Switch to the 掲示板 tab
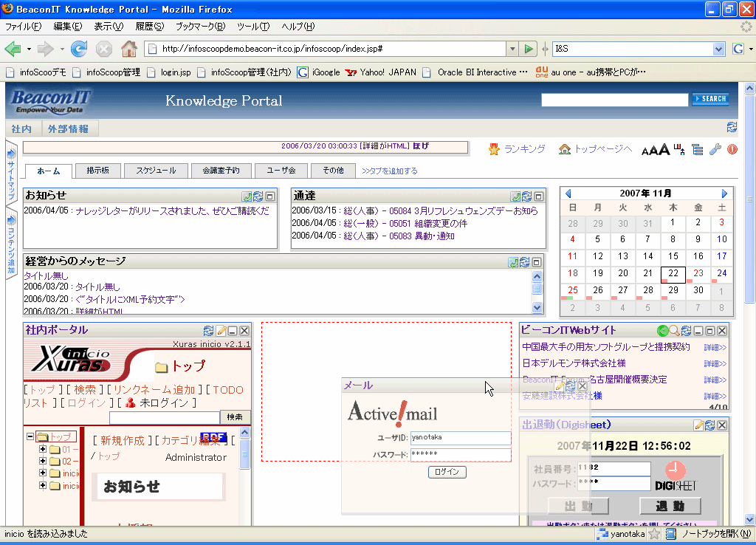Image resolution: width=756 pixels, height=545 pixels. pos(98,171)
